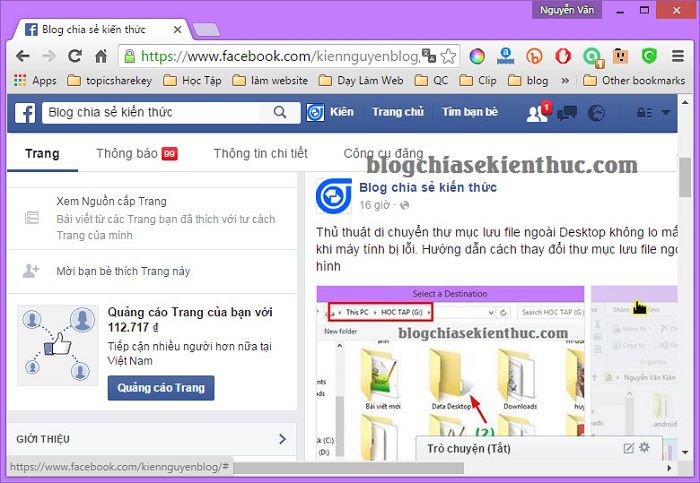Open the rainbow color wheel extension

[x=477, y=56]
